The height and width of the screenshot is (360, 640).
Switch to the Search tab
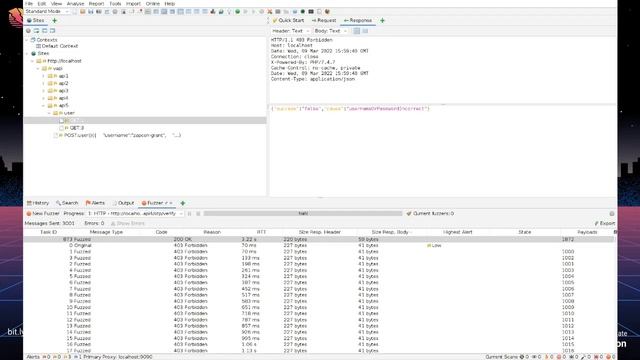click(x=67, y=203)
